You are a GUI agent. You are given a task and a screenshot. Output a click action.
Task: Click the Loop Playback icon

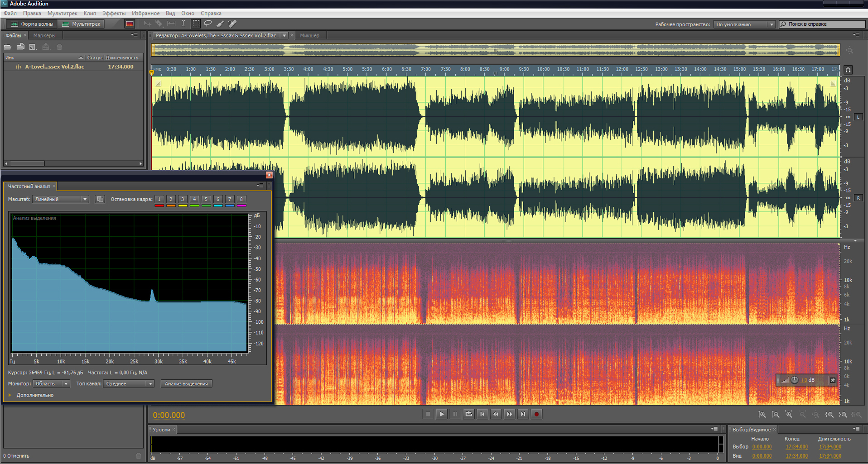pyautogui.click(x=468, y=414)
